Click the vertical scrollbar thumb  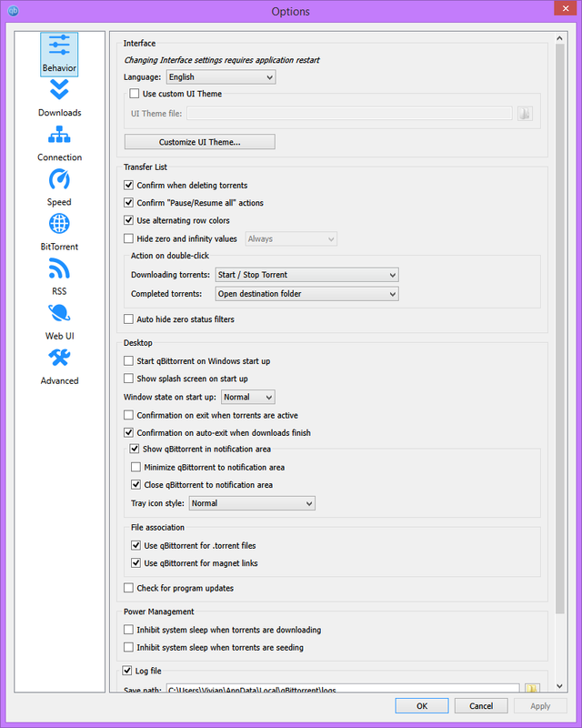pyautogui.click(x=559, y=329)
